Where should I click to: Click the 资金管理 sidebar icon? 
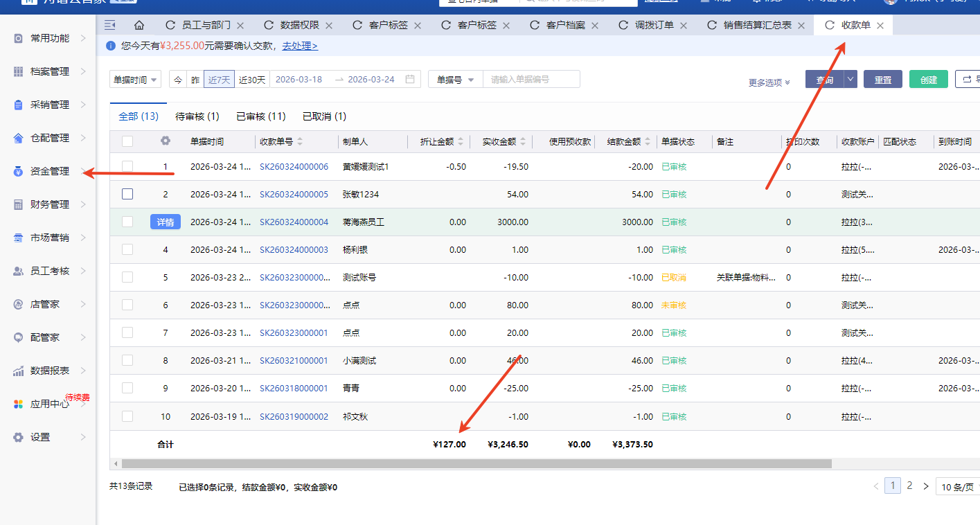(x=19, y=172)
